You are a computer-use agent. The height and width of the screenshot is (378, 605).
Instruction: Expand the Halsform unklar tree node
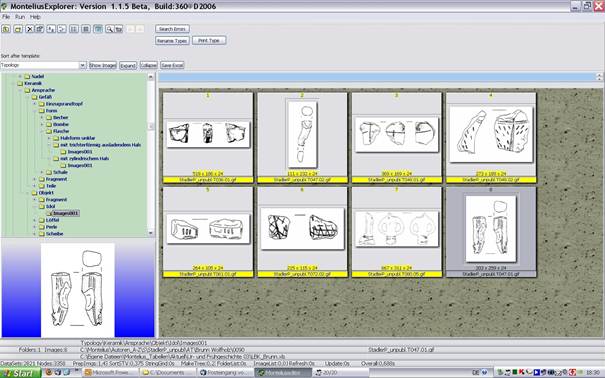coord(49,138)
